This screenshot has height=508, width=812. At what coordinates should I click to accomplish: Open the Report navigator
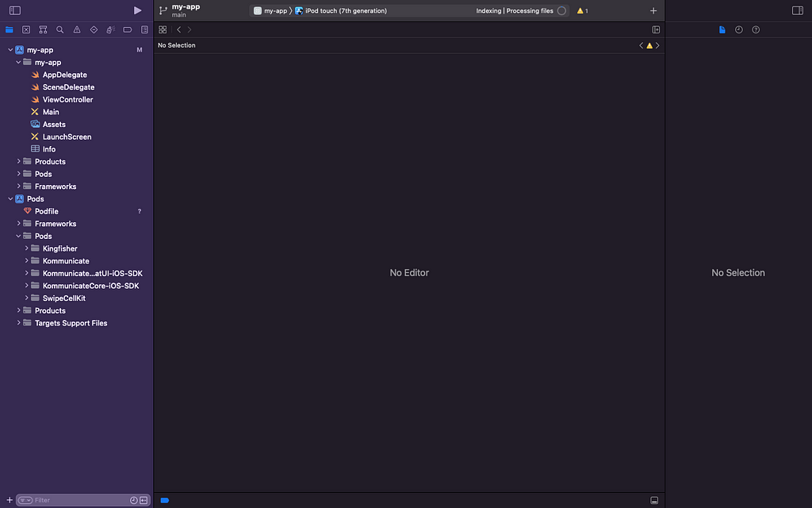(144, 29)
